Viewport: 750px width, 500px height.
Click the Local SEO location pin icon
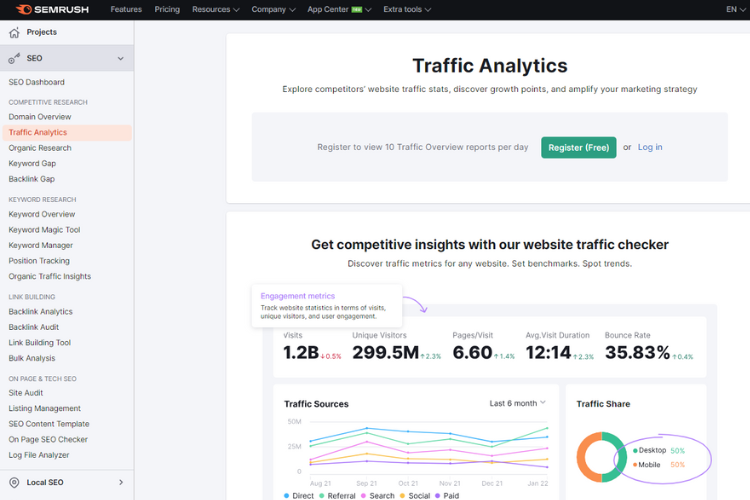(x=14, y=482)
